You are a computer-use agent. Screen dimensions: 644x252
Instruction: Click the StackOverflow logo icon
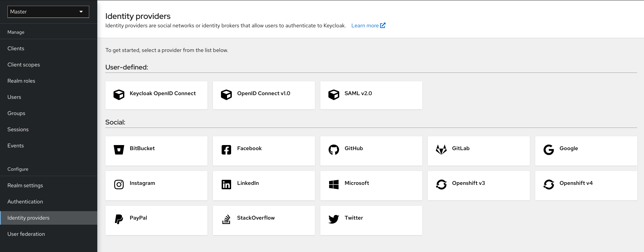coord(226,219)
